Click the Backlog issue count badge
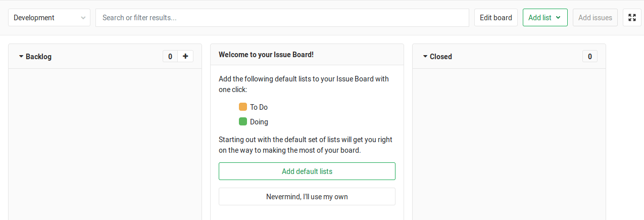 (170, 56)
